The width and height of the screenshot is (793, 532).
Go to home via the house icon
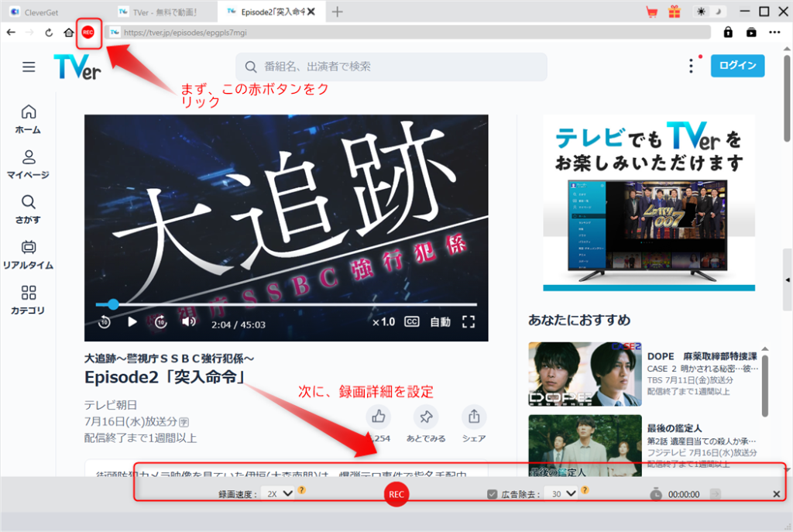pos(69,33)
